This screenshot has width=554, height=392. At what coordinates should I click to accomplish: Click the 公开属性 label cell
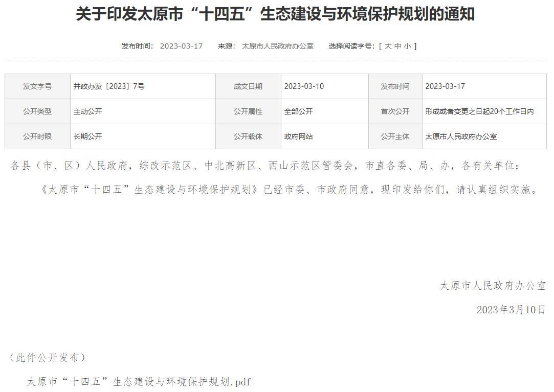248,111
